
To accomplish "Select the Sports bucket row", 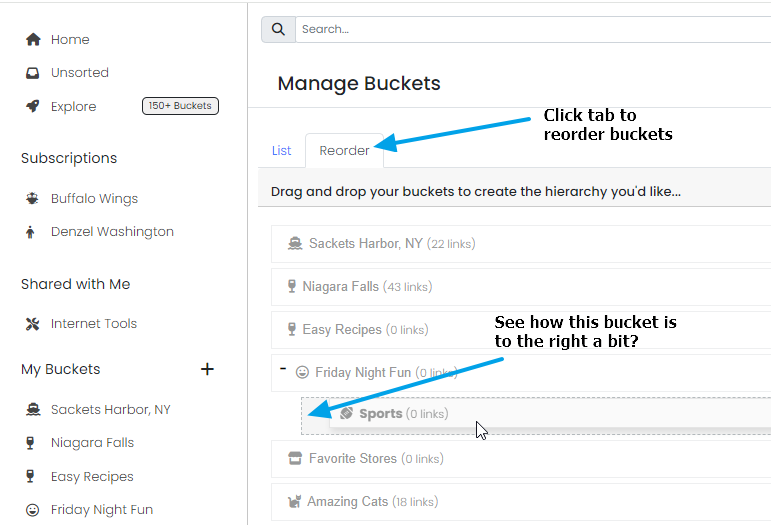I will [x=550, y=413].
